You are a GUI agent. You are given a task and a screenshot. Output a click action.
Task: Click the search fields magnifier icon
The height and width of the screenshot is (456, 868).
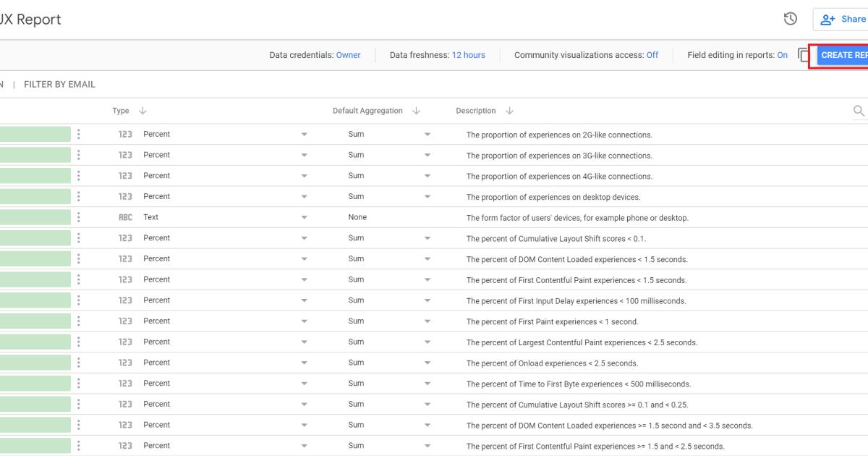(859, 111)
